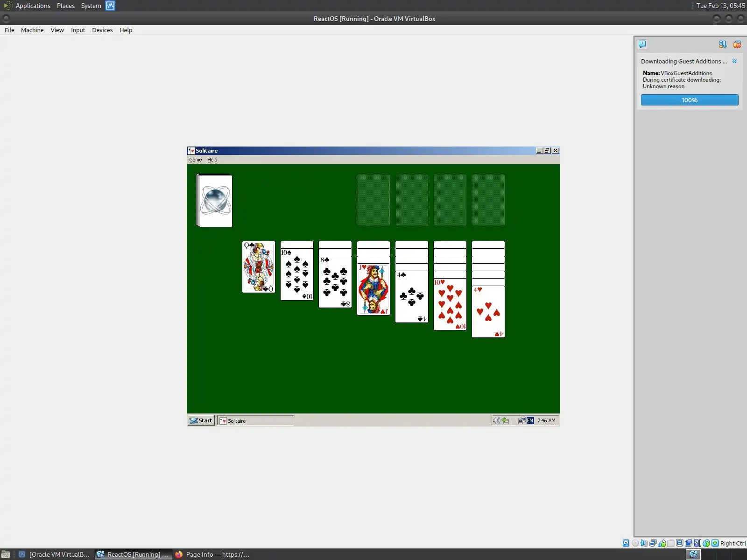Click the shared folders status icon
The height and width of the screenshot is (560, 747).
click(x=670, y=543)
